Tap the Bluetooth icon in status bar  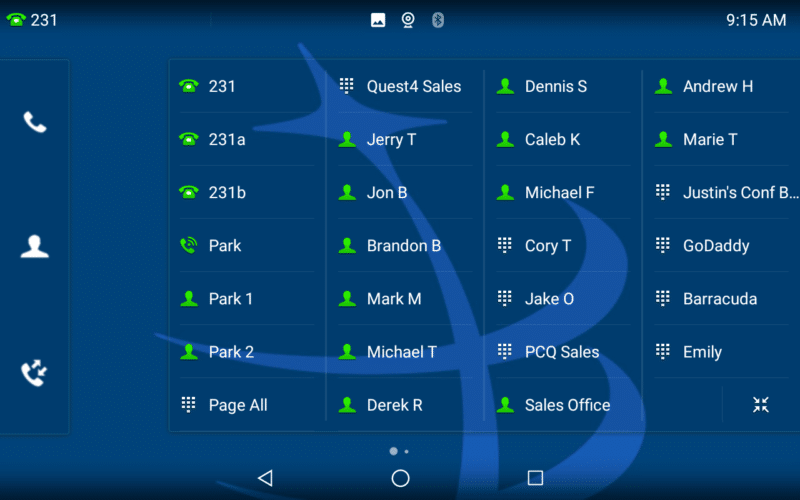pyautogui.click(x=438, y=20)
